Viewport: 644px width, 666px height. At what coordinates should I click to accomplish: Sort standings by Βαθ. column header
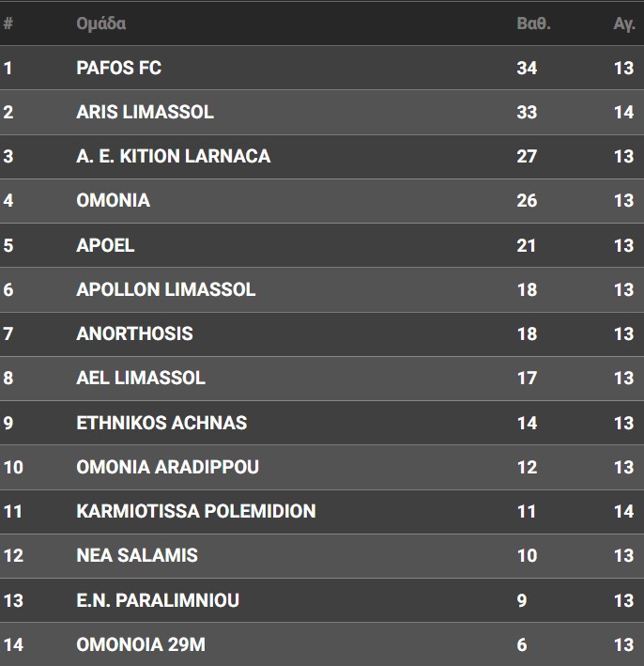point(533,23)
